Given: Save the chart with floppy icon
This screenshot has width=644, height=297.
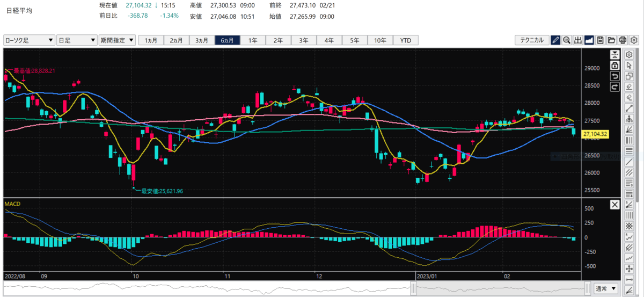Looking at the screenshot, I should pos(601,40).
